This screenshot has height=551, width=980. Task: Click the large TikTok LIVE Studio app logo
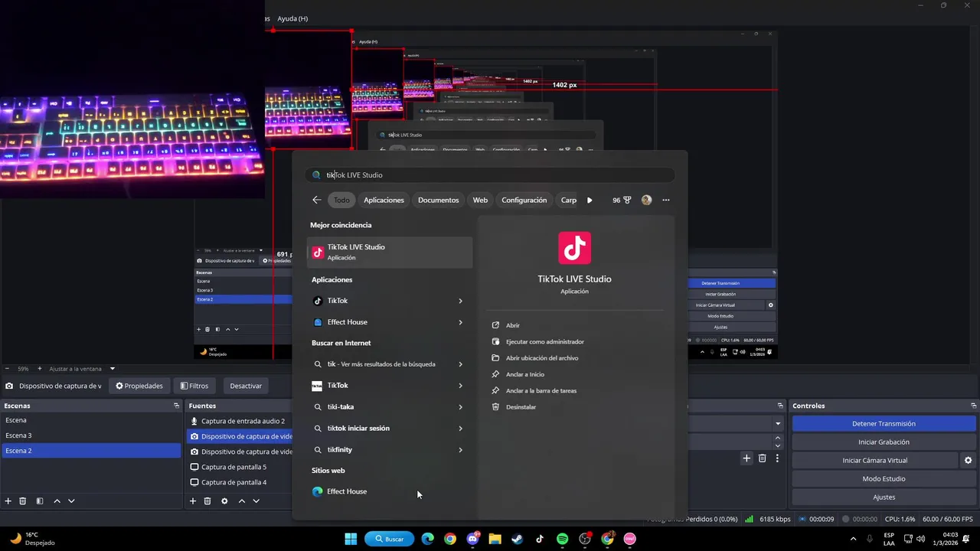click(x=574, y=248)
